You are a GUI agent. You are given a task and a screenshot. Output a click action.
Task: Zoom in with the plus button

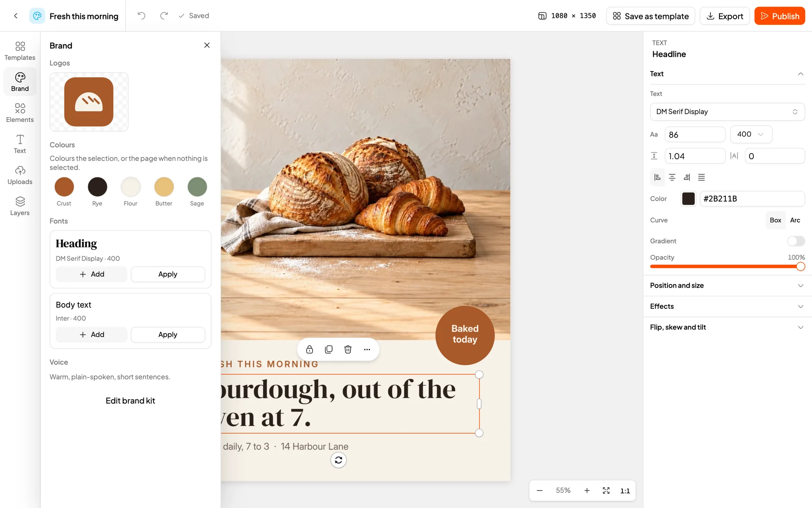[x=587, y=491]
